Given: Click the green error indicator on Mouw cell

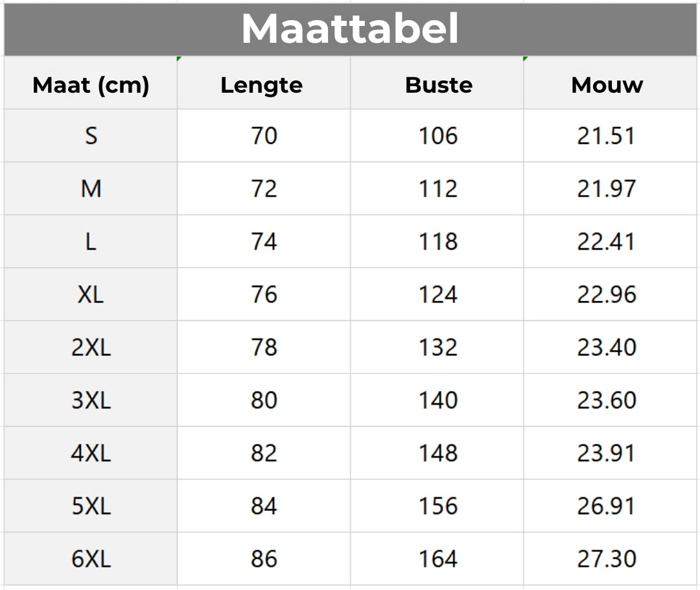Looking at the screenshot, I should [526, 58].
